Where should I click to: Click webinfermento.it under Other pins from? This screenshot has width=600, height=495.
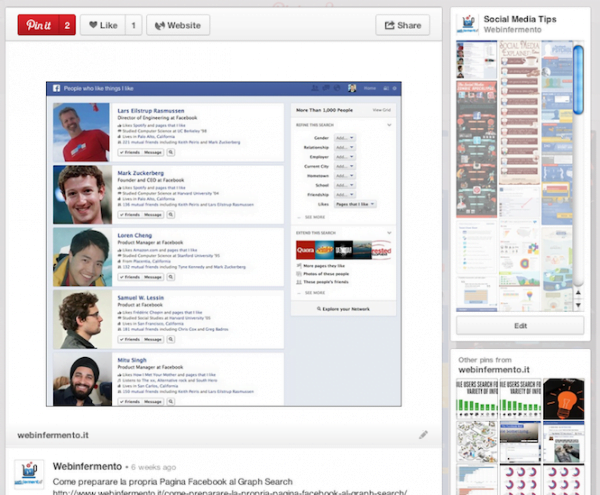click(494, 370)
